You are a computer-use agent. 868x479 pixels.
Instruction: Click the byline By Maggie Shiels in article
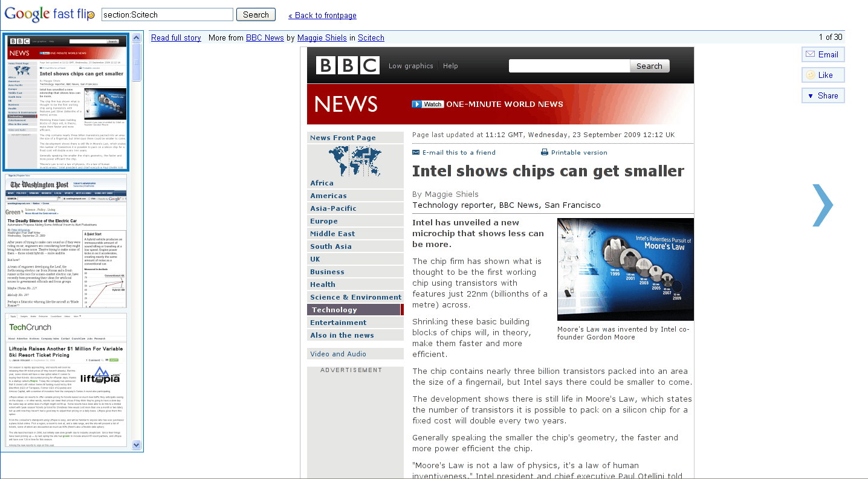[445, 194]
